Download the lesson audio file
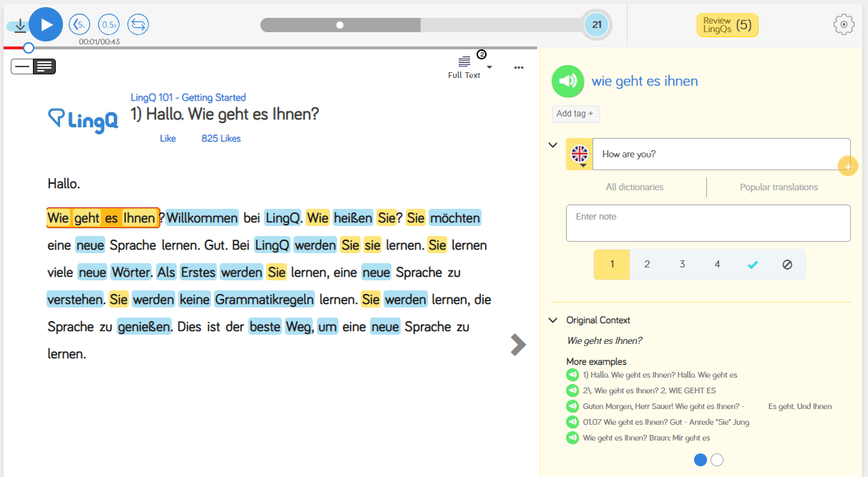The width and height of the screenshot is (868, 477). click(x=19, y=24)
